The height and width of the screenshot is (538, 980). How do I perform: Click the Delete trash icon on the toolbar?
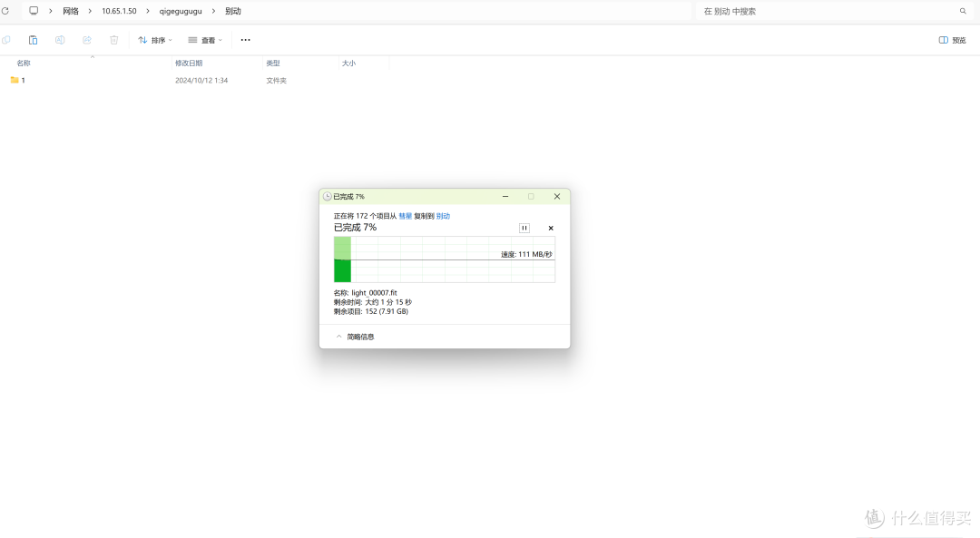coord(113,40)
